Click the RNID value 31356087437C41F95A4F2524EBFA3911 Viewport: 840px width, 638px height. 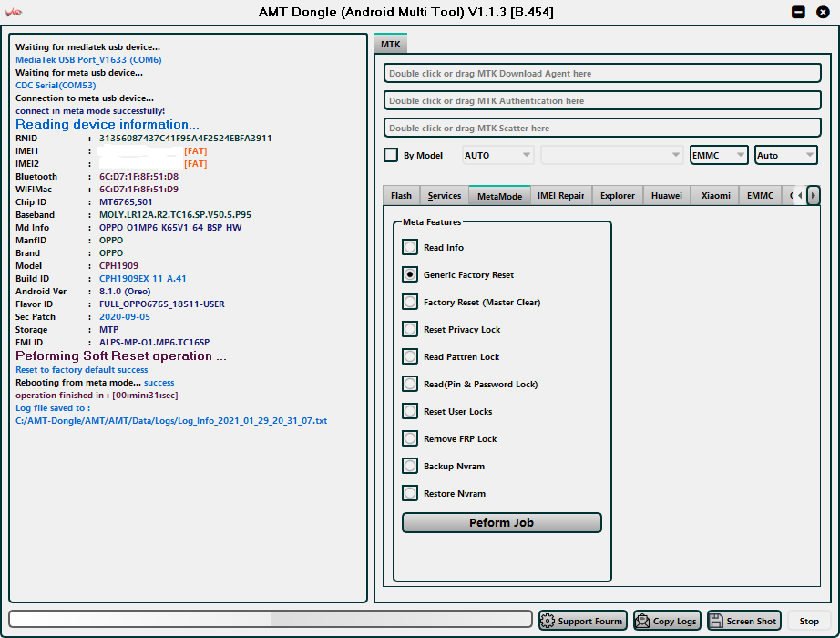click(x=185, y=139)
